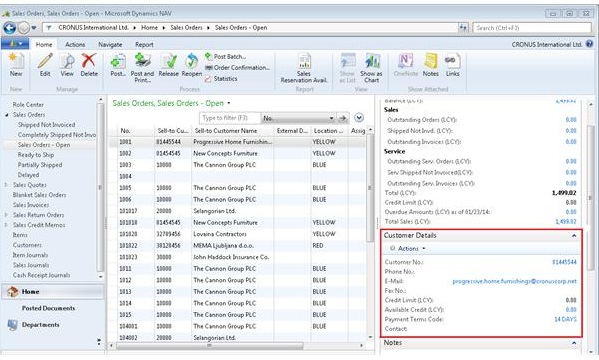Screen dimensions: 599x360
Task: Open Actions dropdown in Customer Details
Action: (408, 249)
